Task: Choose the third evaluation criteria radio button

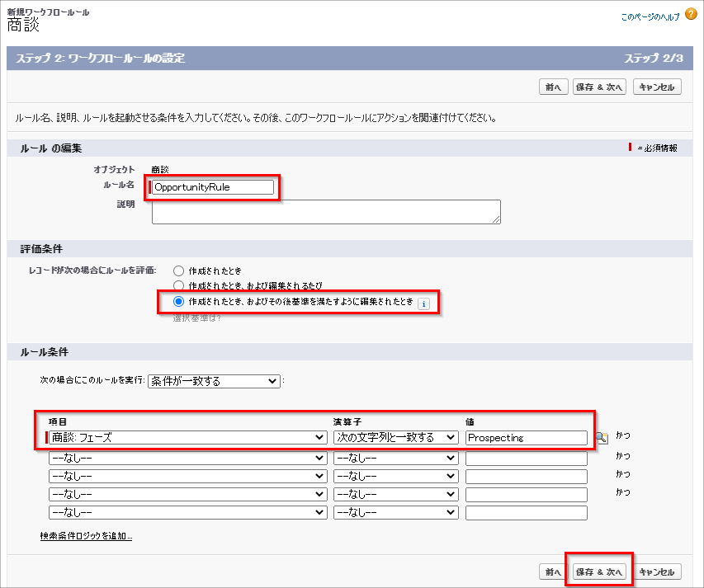Action: coord(178,302)
